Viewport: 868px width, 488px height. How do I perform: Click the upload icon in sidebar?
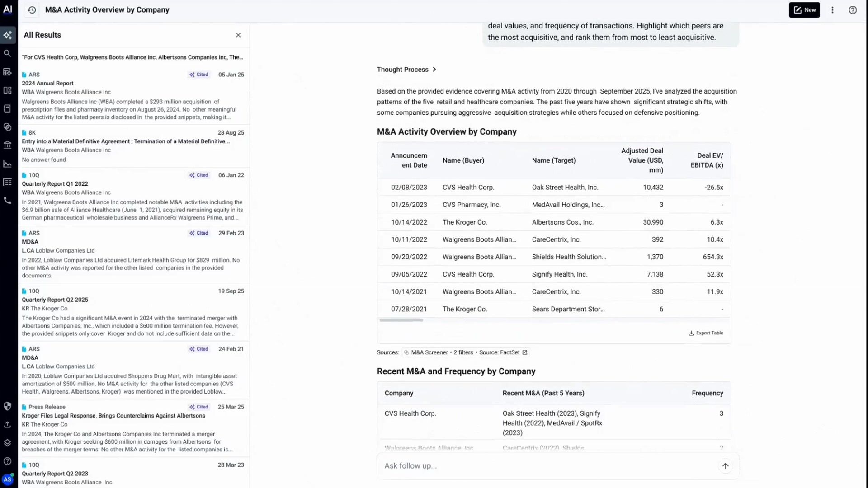[x=7, y=424]
